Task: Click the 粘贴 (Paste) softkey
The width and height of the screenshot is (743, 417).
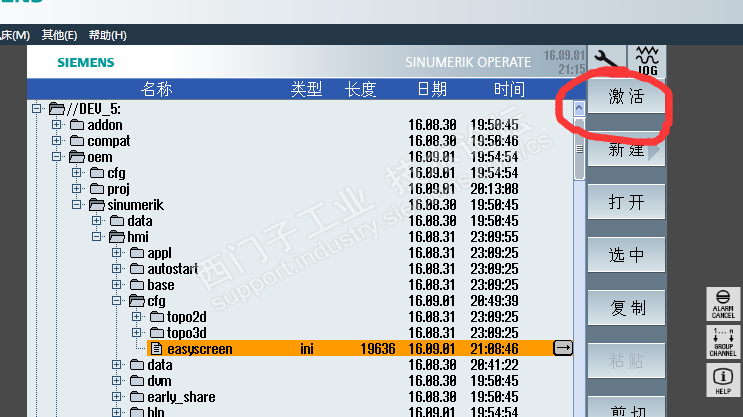Action: pyautogui.click(x=626, y=361)
